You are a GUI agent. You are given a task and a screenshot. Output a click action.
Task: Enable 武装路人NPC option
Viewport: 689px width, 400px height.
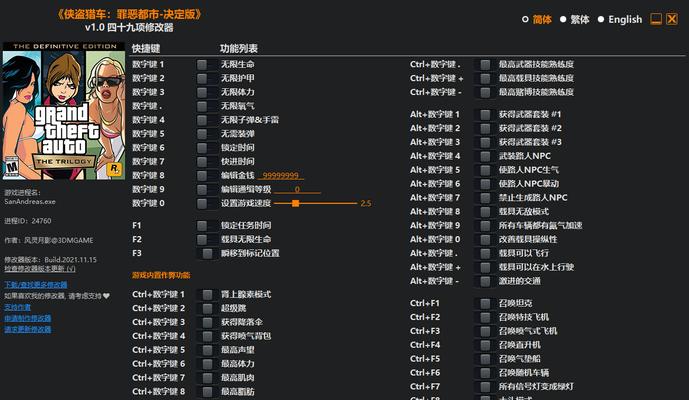[x=485, y=156]
